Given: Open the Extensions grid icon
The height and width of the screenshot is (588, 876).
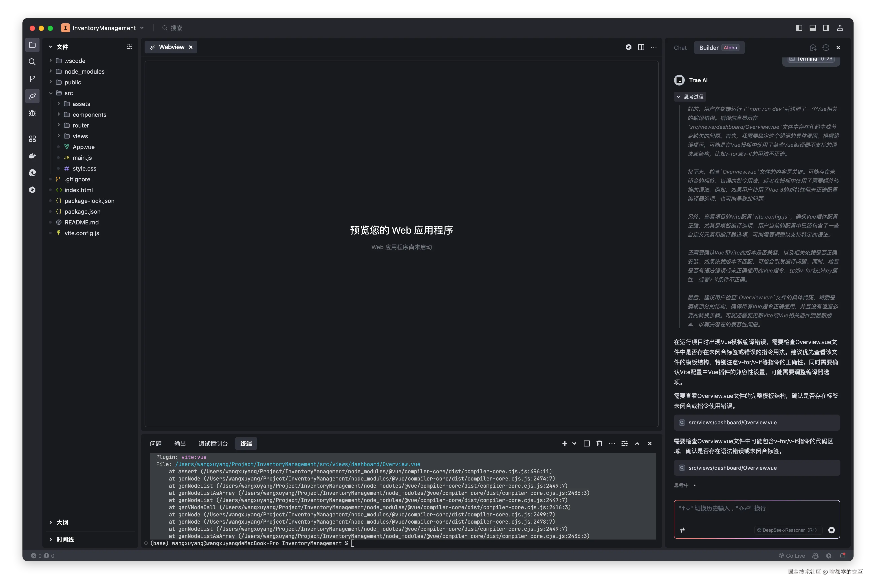Looking at the screenshot, I should pyautogui.click(x=32, y=139).
